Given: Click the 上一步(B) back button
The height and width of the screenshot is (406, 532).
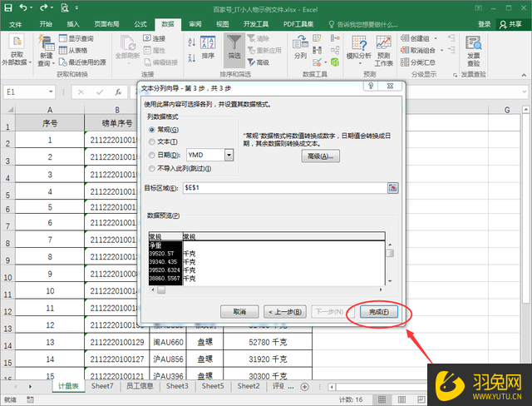Looking at the screenshot, I should 285,312.
